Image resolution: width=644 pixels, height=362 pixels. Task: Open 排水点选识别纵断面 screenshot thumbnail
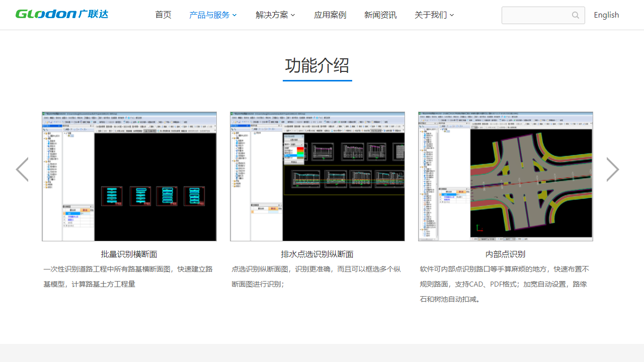pyautogui.click(x=317, y=176)
